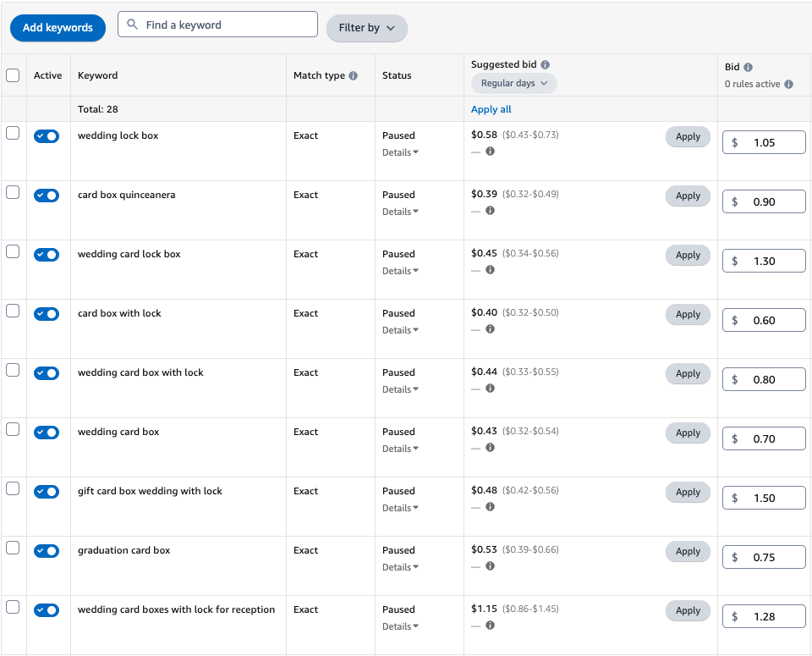
Task: Click the '0 rules active' info icon
Action: (788, 84)
